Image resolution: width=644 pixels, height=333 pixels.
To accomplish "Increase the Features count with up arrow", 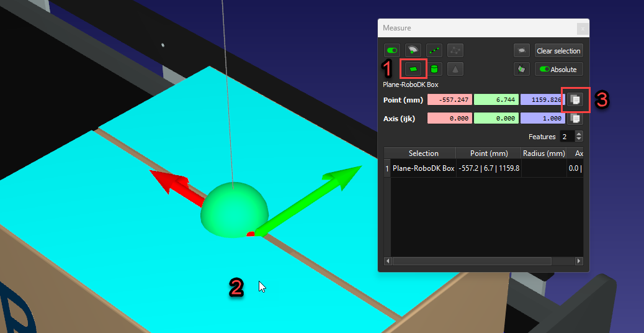I will (x=579, y=134).
